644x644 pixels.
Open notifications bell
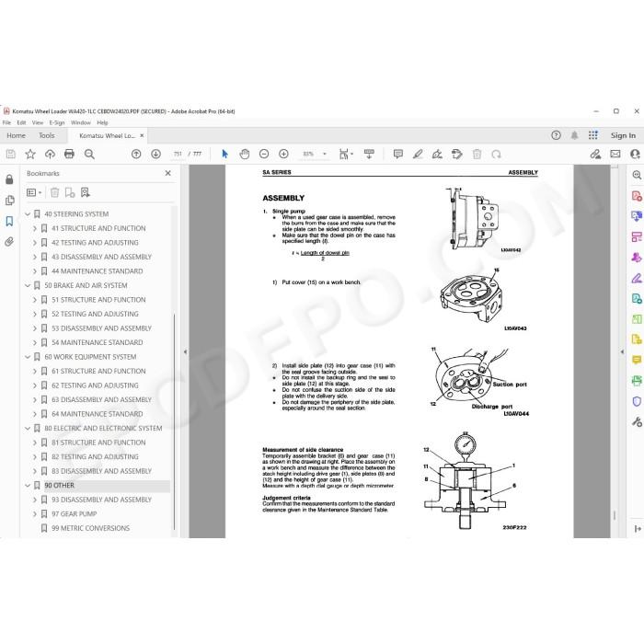coord(574,135)
